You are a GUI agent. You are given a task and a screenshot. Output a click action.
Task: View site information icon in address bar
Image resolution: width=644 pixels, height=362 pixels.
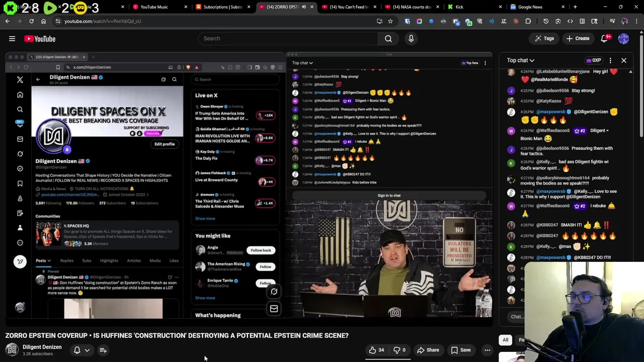point(58,21)
